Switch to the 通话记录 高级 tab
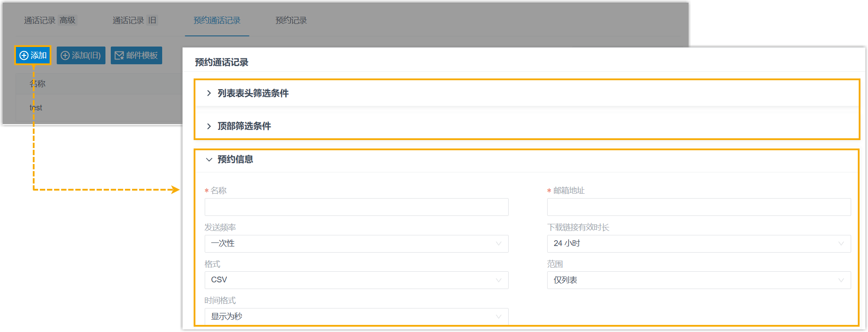Screen dimensions: 868x332 tap(50, 20)
